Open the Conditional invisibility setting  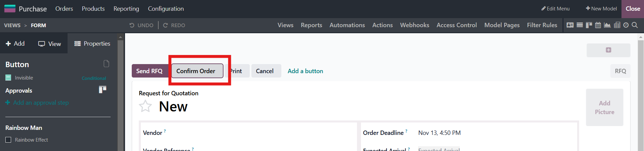[94, 78]
